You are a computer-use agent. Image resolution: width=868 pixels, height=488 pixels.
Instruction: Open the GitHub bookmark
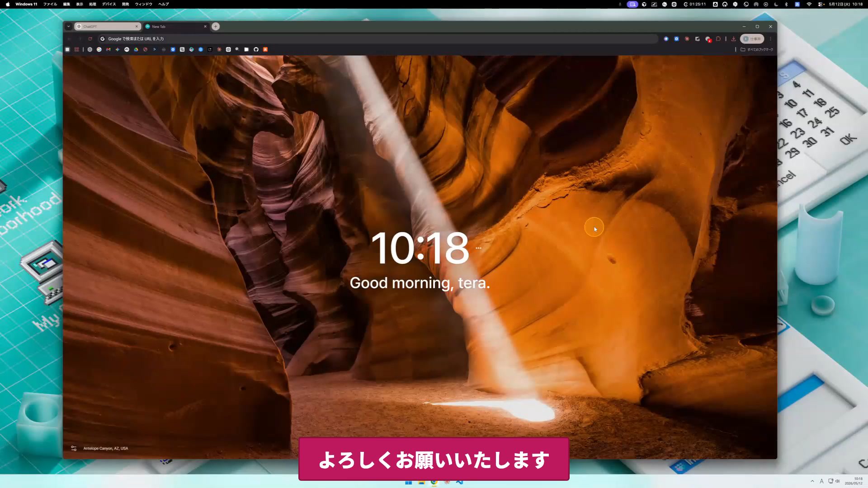256,50
